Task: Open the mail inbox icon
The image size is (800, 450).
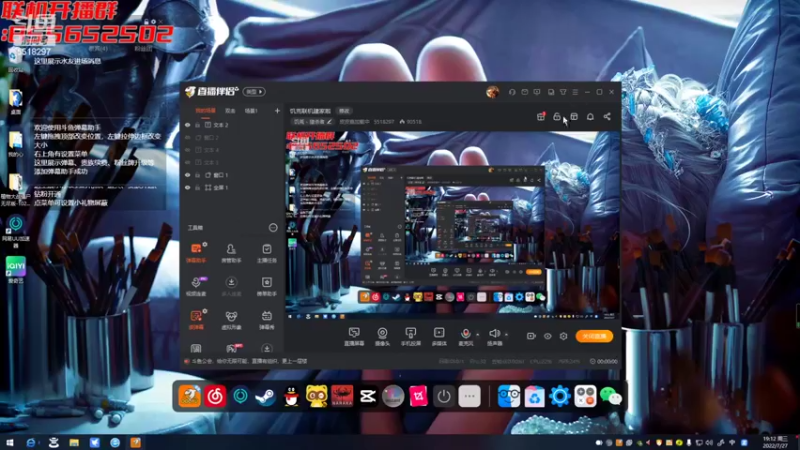Action: click(x=524, y=92)
